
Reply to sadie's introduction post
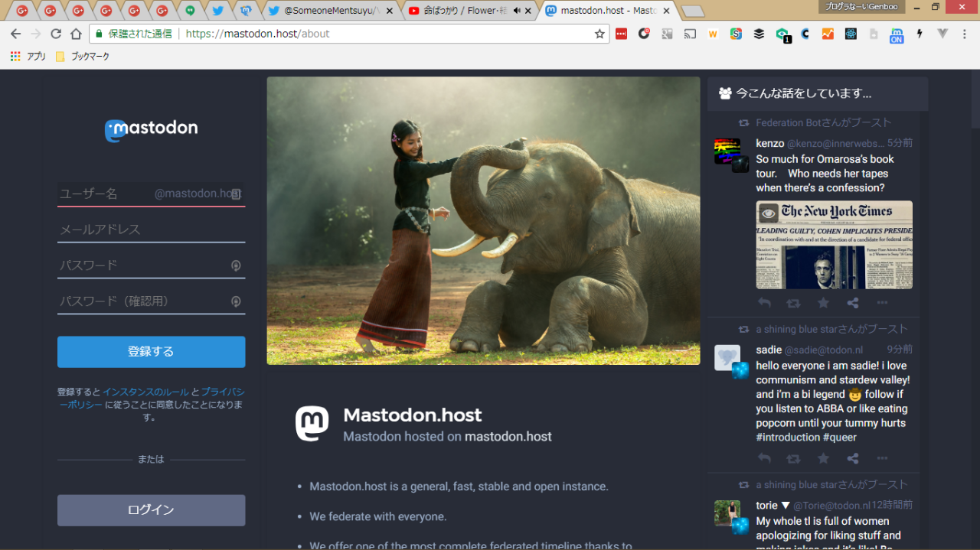764,458
